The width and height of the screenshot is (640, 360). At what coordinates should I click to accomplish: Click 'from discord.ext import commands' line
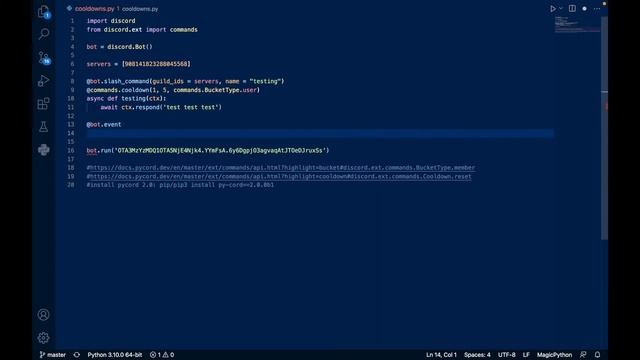click(x=142, y=30)
